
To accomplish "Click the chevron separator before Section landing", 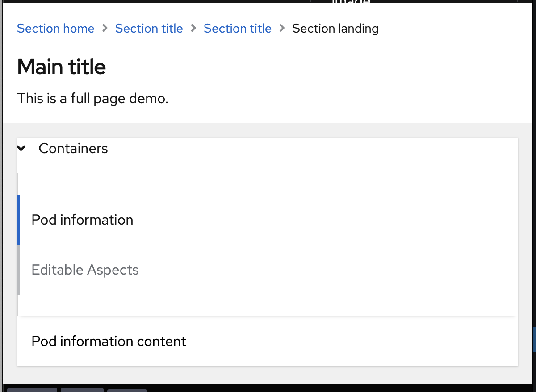I will 282,29.
